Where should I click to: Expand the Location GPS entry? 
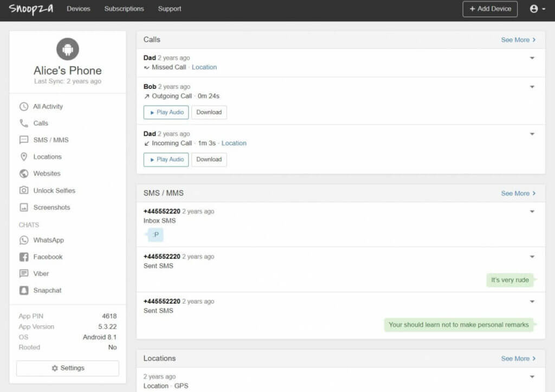coord(532,377)
